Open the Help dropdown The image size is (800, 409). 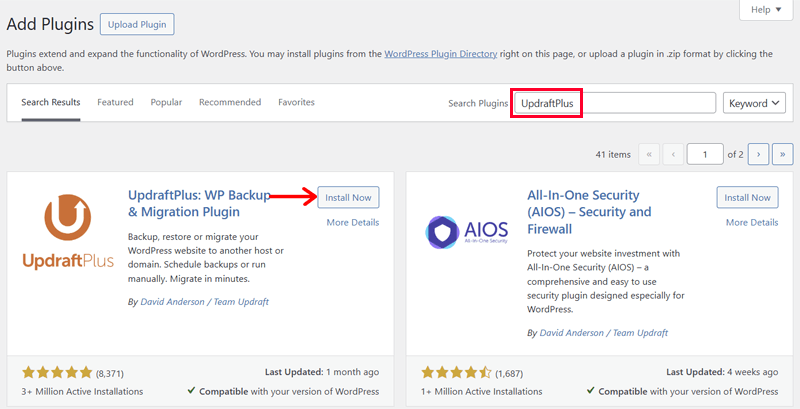(766, 10)
